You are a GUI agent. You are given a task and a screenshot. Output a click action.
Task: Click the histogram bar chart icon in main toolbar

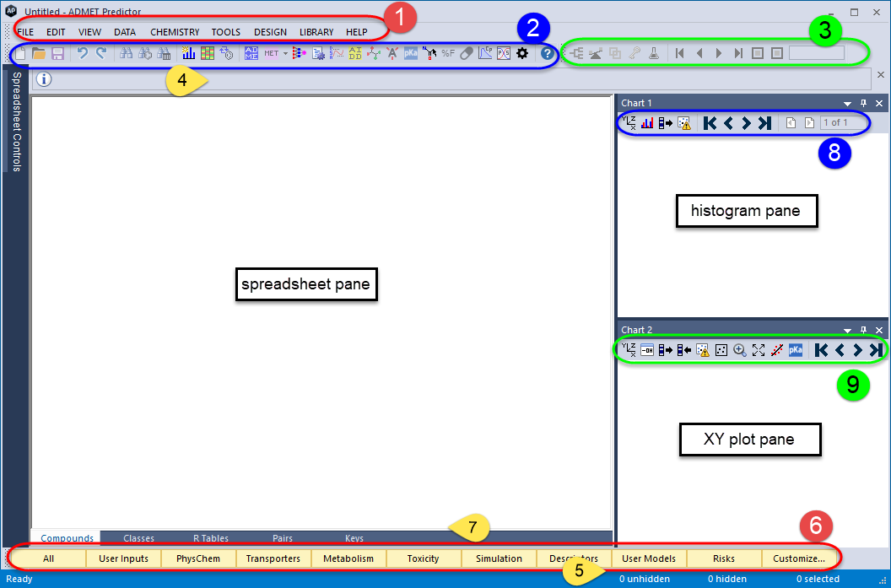point(189,53)
